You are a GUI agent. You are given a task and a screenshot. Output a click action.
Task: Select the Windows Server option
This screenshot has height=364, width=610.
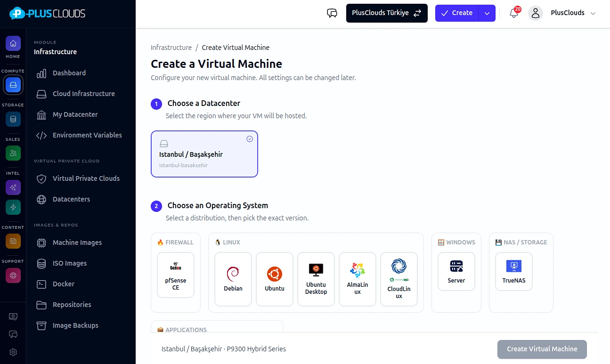(x=456, y=271)
